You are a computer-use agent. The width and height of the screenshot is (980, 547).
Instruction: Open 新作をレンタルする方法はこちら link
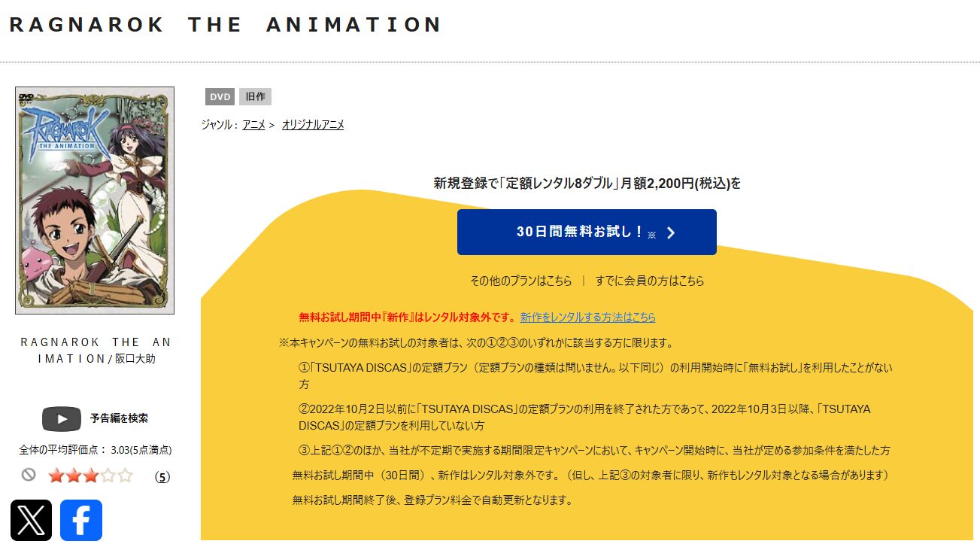point(587,318)
